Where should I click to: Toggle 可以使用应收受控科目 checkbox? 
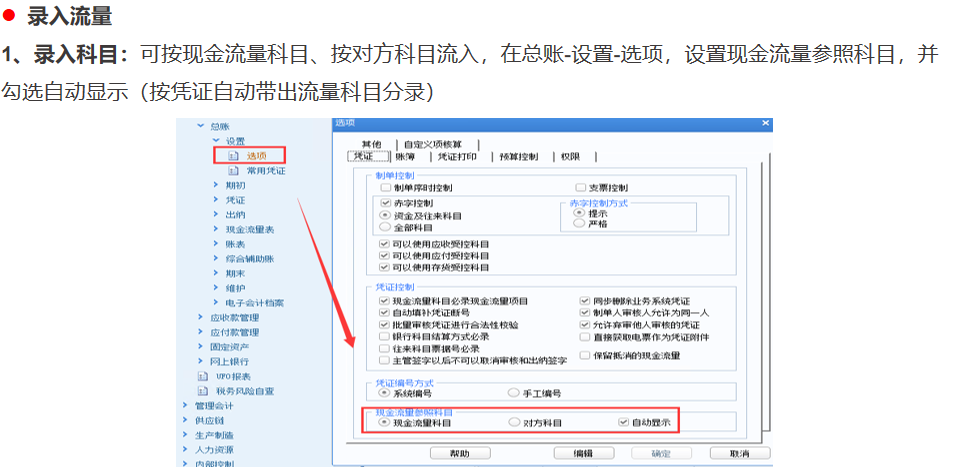[384, 244]
